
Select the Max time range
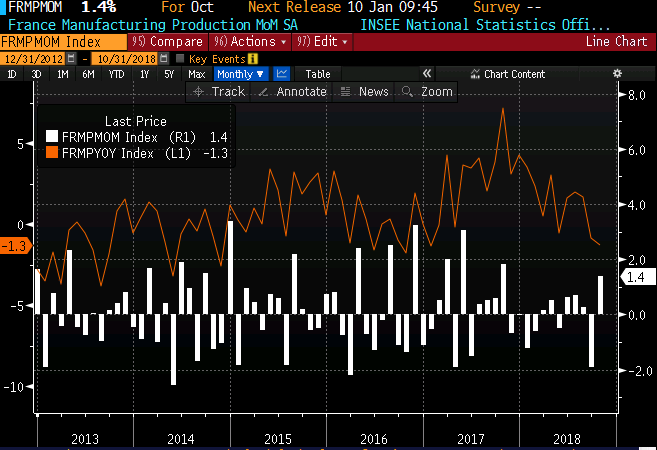pyautogui.click(x=197, y=74)
